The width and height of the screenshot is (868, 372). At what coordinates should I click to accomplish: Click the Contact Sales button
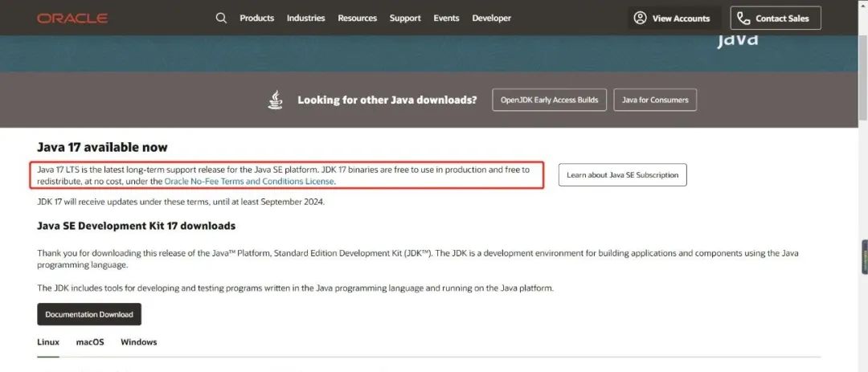[x=776, y=18]
